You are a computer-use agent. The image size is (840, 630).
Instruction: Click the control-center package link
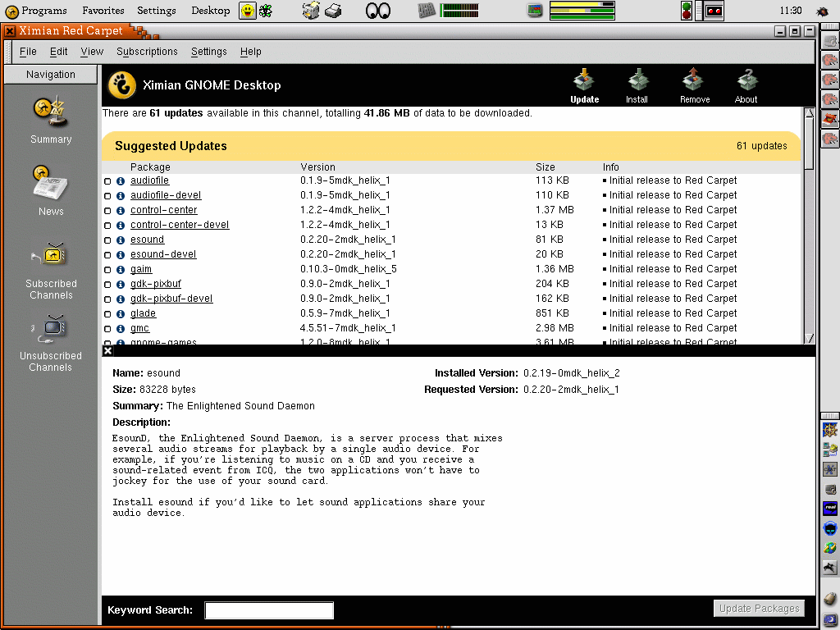(x=163, y=210)
